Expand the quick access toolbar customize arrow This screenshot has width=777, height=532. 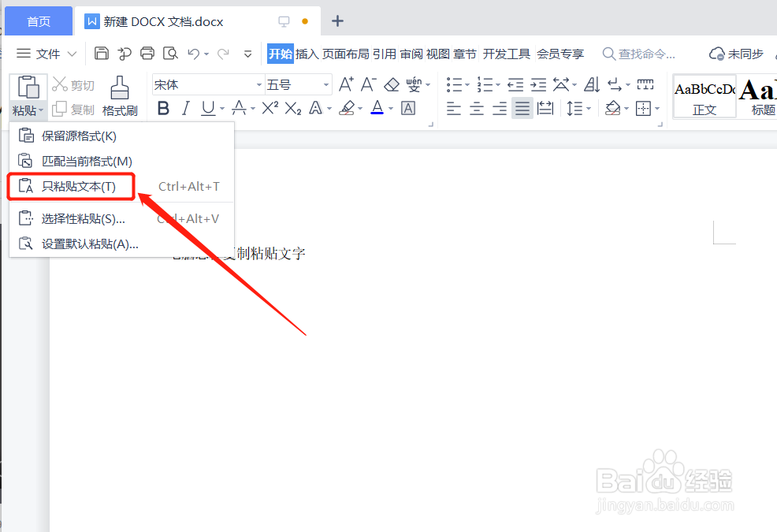[x=247, y=54]
